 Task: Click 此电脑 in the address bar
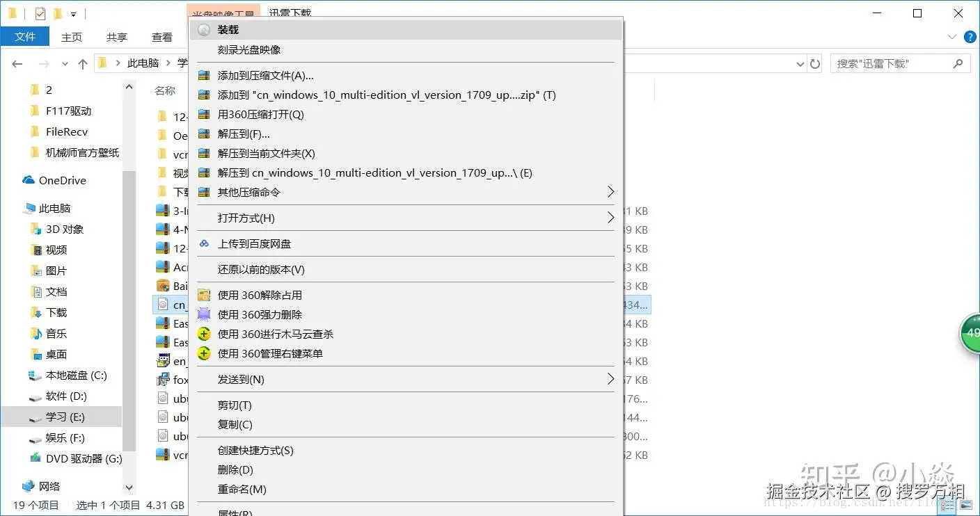point(143,63)
